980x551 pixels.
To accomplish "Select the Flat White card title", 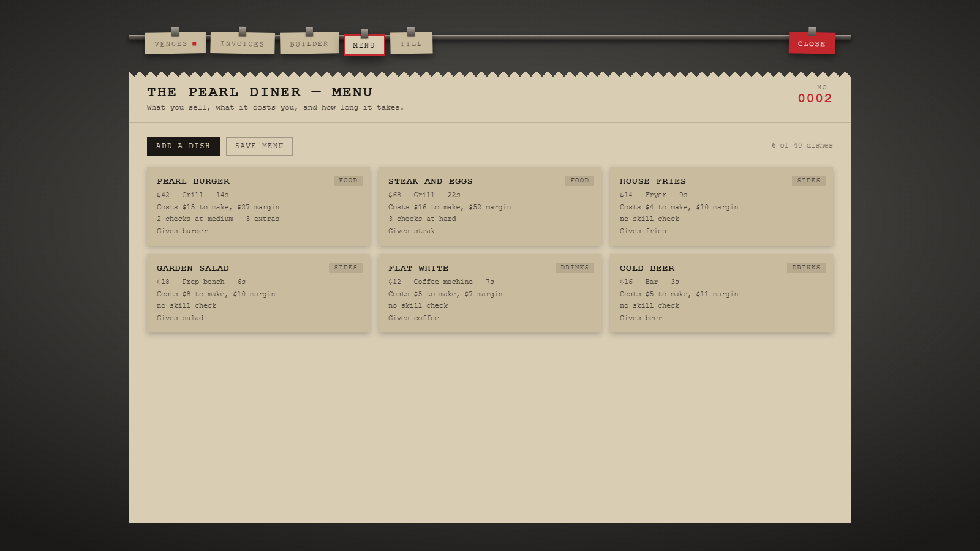I will pyautogui.click(x=418, y=268).
